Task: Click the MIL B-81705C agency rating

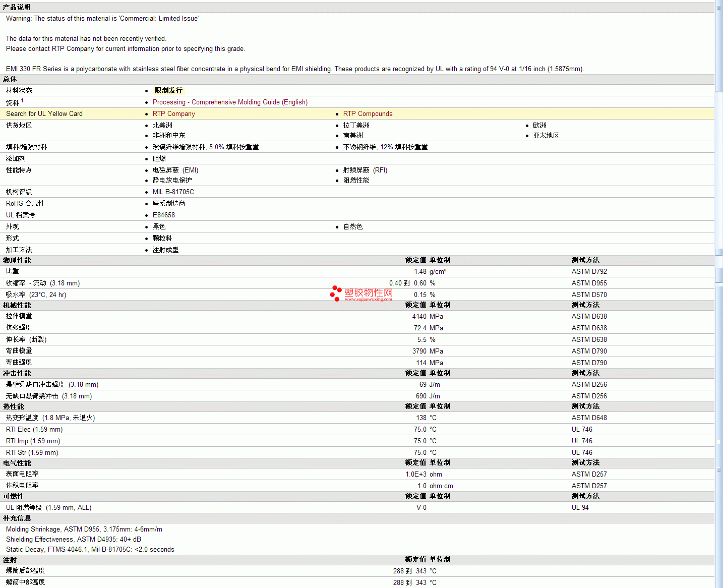Action: (x=173, y=192)
